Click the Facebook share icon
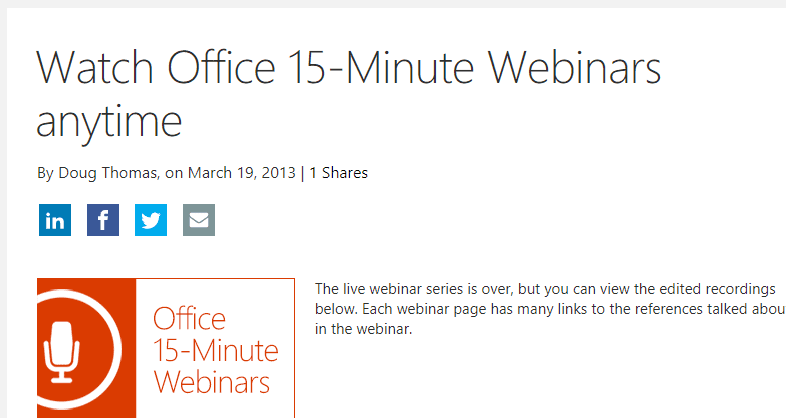This screenshot has width=786, height=418. (103, 220)
